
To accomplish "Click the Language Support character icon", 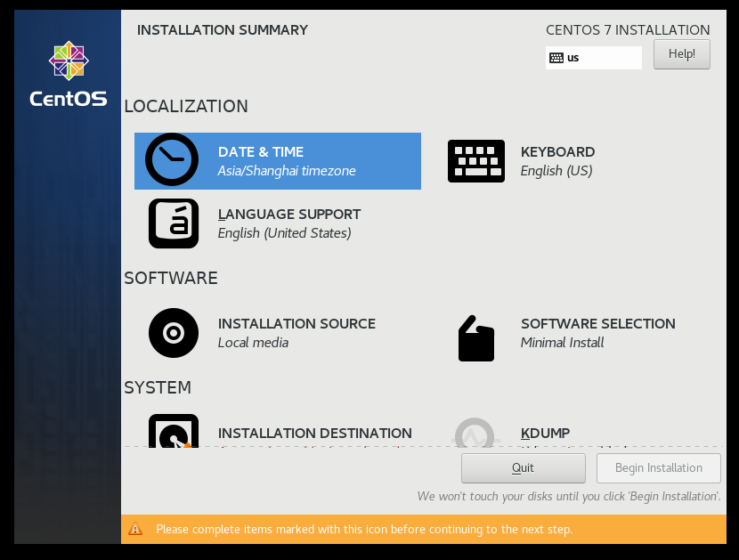I will click(x=174, y=223).
